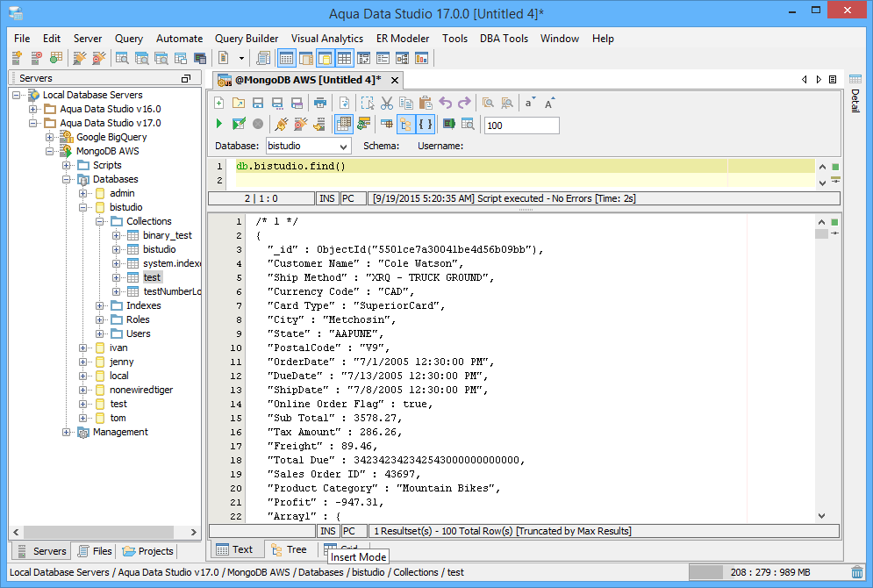The image size is (873, 588).
Task: Click the Servers panel restore/float button
Action: click(x=186, y=78)
